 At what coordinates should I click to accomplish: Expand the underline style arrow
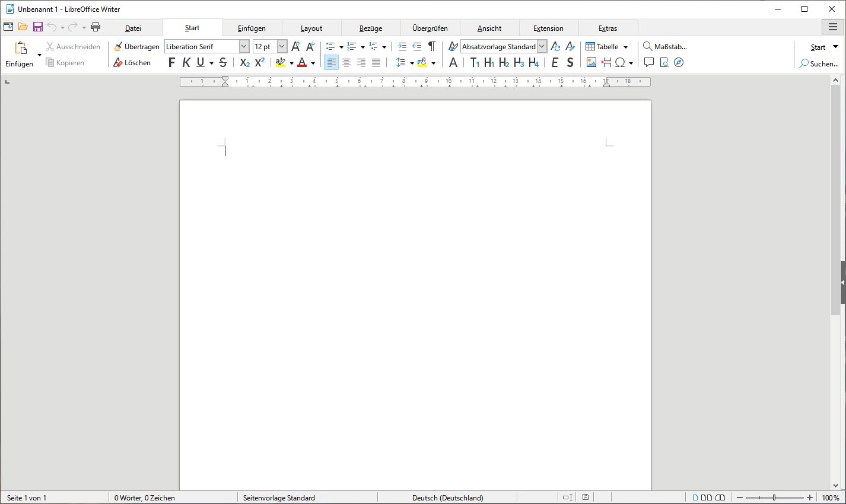[x=211, y=63]
